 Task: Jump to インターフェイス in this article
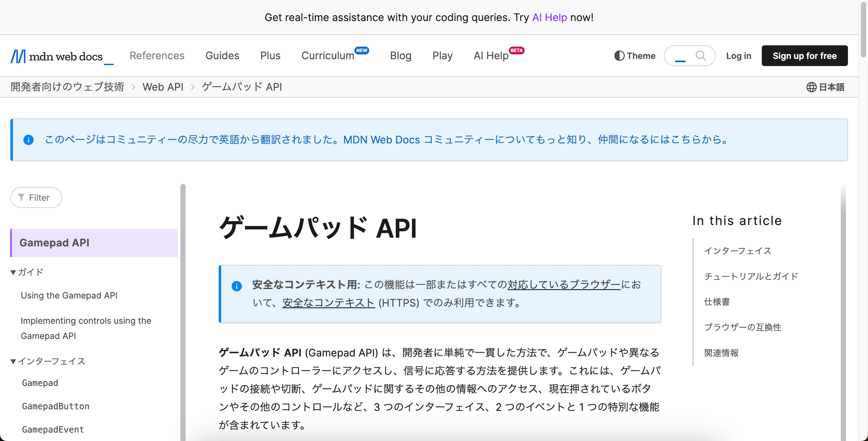(x=737, y=251)
